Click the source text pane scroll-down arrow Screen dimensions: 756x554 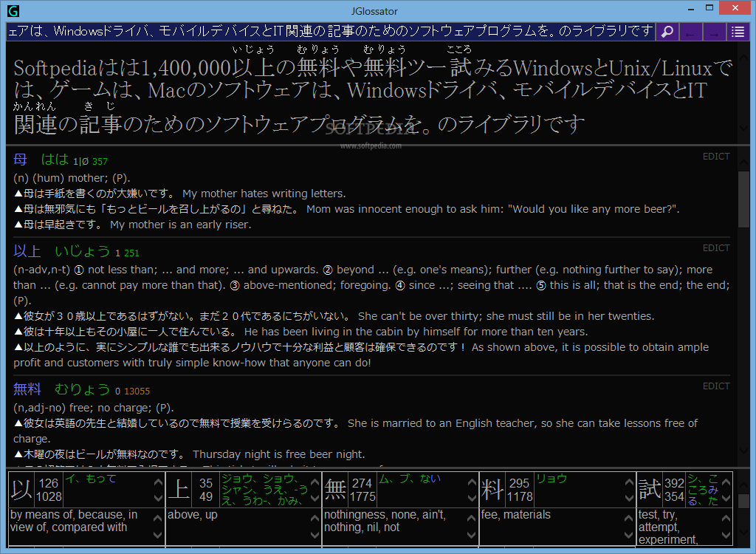point(743,128)
